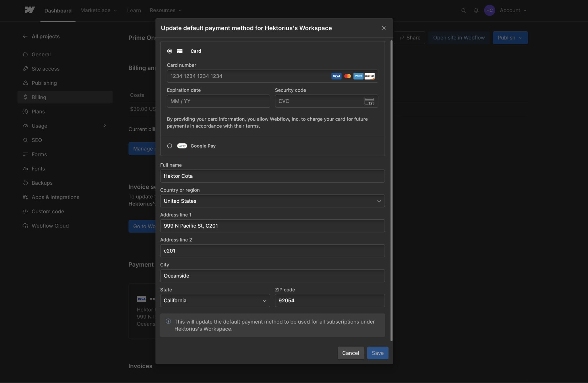588x383 pixels.
Task: Click the Full name field
Action: coord(272,176)
